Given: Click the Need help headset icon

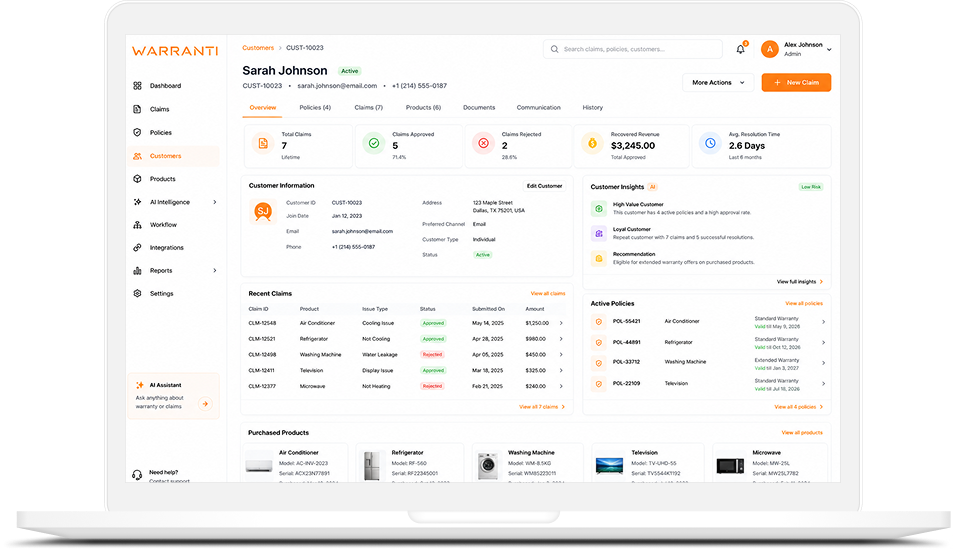Looking at the screenshot, I should [x=137, y=475].
